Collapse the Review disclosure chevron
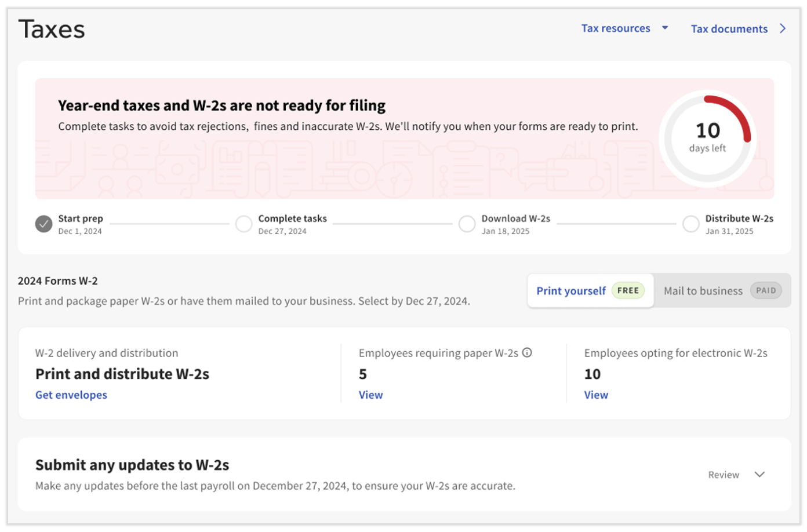This screenshot has height=532, width=807. coord(760,474)
